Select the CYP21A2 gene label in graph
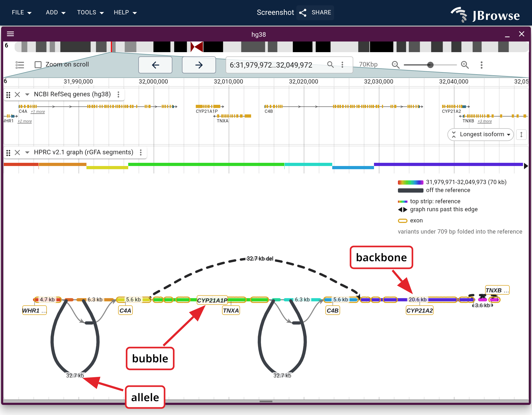 pyautogui.click(x=419, y=310)
